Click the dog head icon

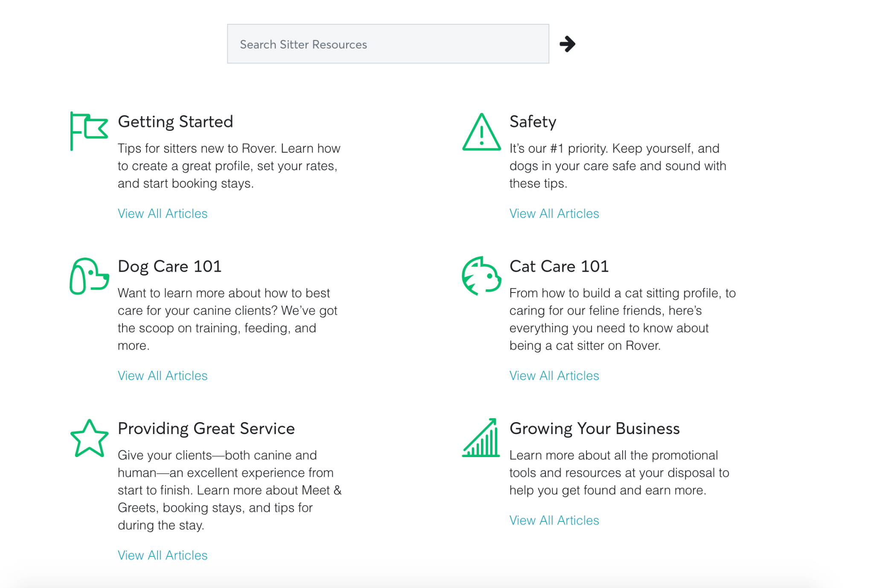tap(89, 276)
